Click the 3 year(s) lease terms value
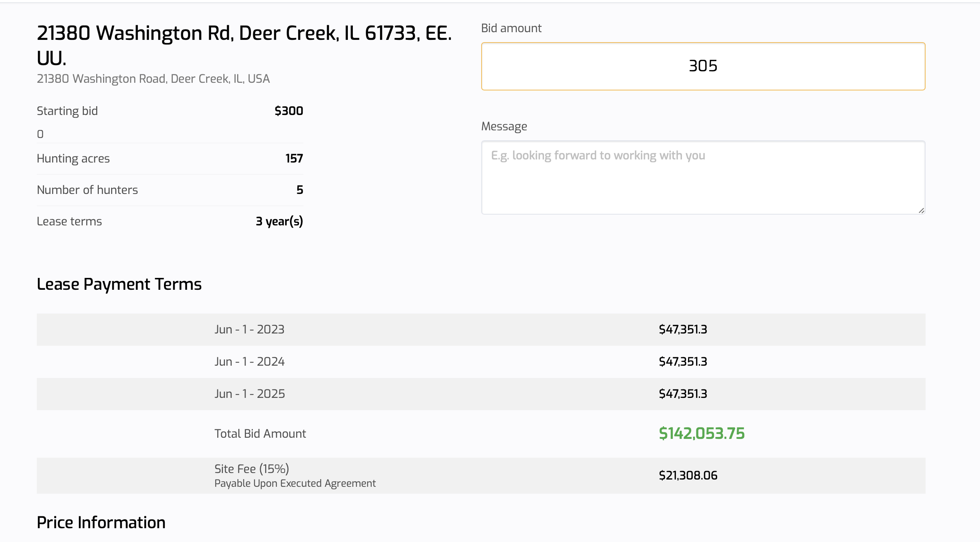 pos(279,221)
